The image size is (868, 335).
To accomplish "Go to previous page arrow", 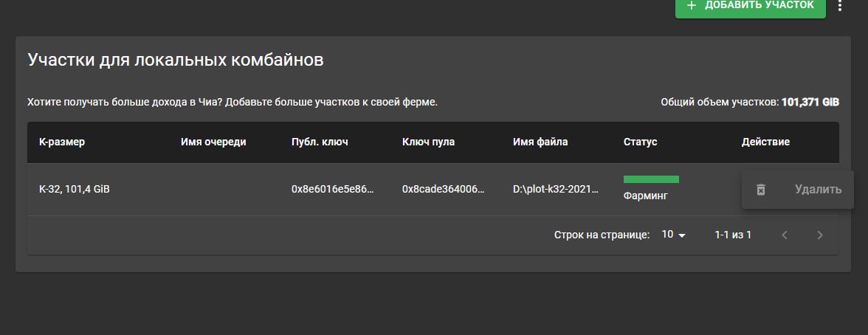I will pyautogui.click(x=785, y=235).
